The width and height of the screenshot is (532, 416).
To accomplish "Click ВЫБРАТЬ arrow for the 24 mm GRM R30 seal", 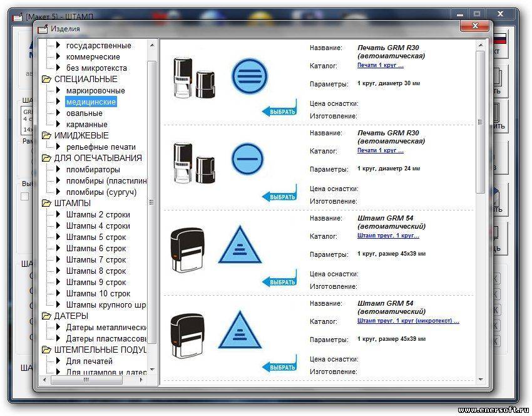I will click(279, 197).
